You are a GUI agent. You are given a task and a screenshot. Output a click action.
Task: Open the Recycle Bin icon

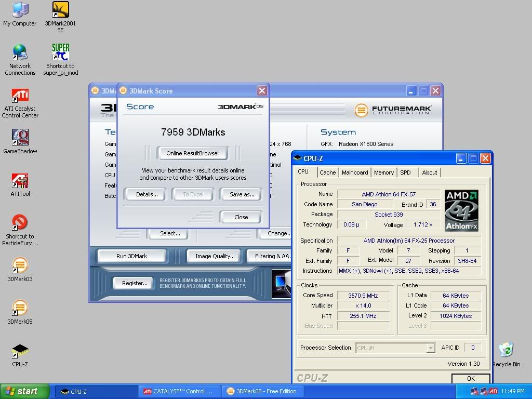506,350
